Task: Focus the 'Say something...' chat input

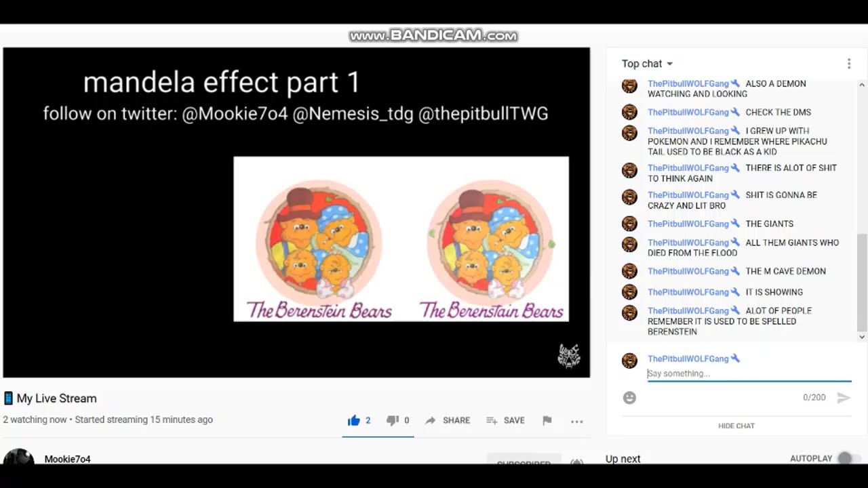Action: (749, 373)
